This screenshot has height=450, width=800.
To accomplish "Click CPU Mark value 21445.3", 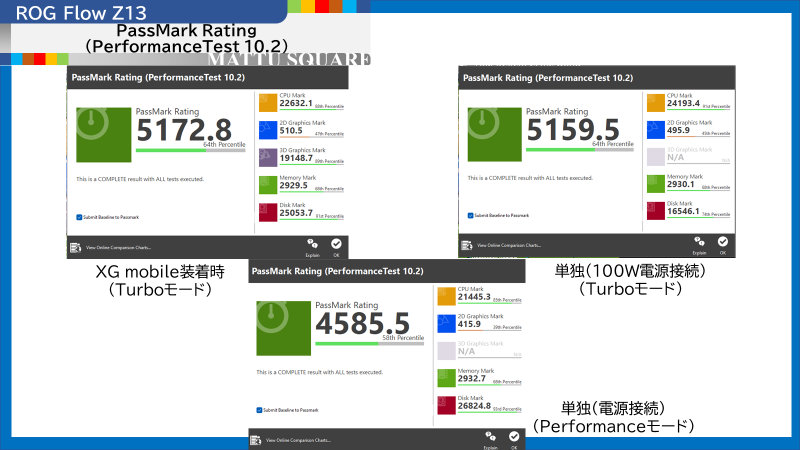I will 474,297.
